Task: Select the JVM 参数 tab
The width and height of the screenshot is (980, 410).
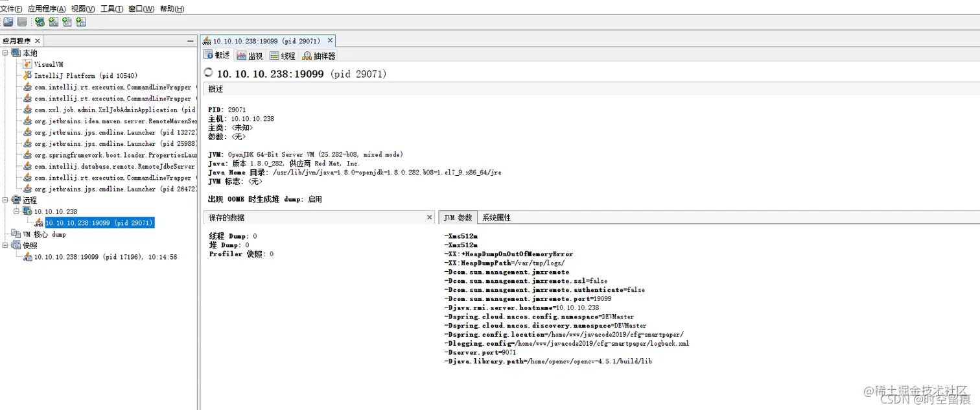Action: tap(458, 217)
